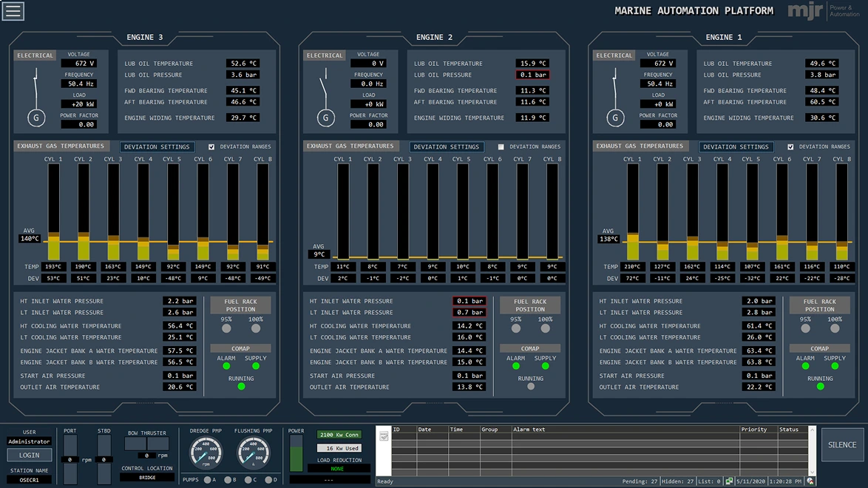Select Engine 2 Electrical header

325,55
